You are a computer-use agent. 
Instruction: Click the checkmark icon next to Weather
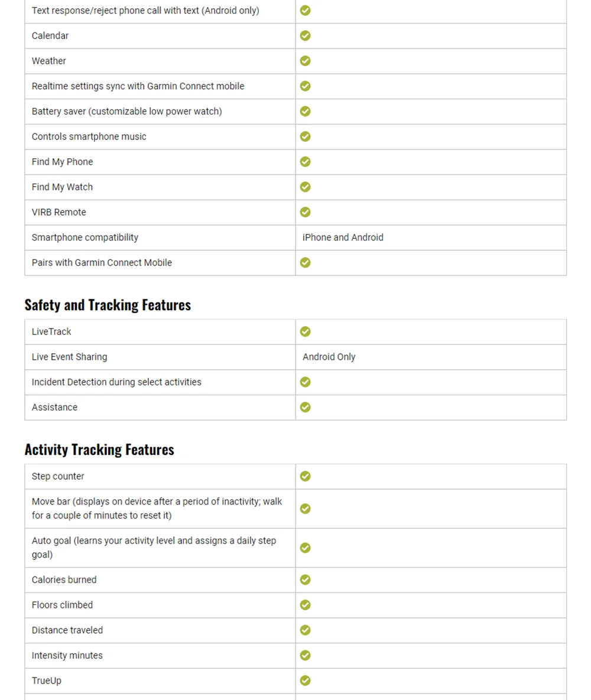(x=305, y=61)
